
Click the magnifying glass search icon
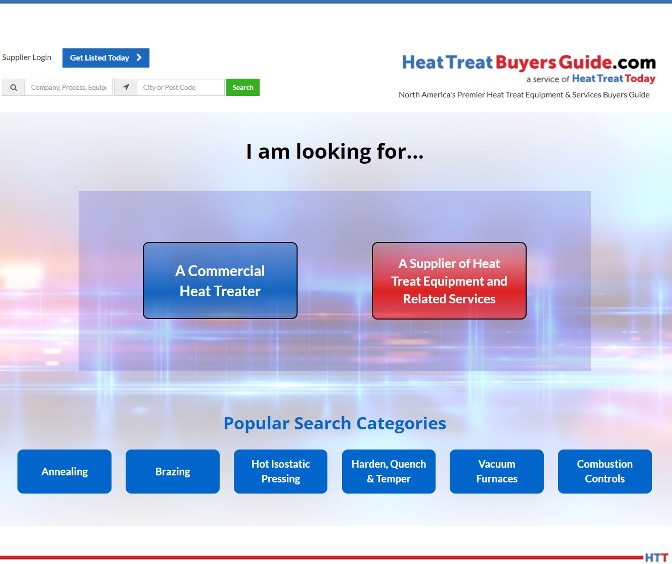point(13,88)
